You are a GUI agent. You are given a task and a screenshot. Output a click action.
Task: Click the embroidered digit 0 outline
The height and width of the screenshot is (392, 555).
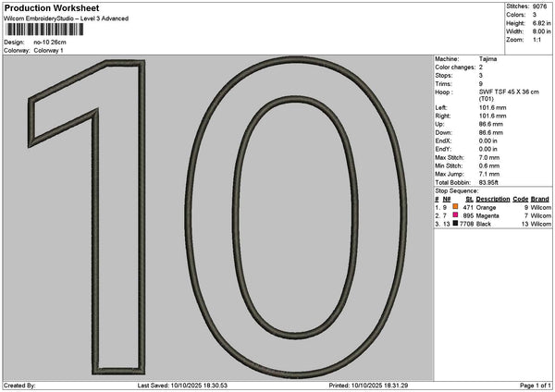(296, 217)
